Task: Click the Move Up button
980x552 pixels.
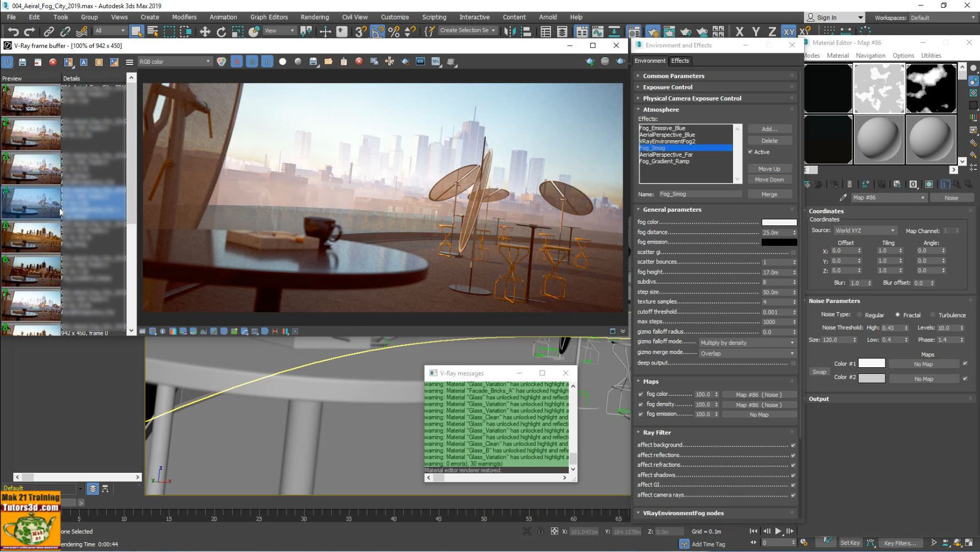Action: [769, 169]
